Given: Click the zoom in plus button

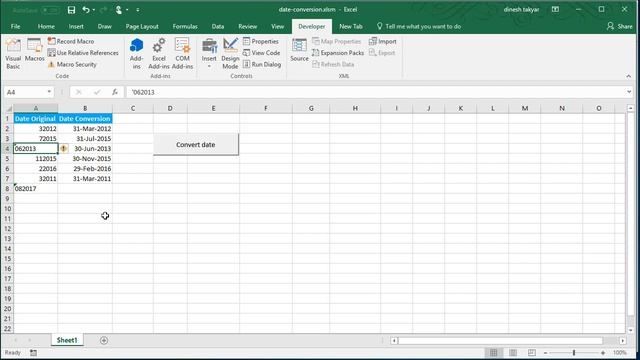Looking at the screenshot, I should click(x=603, y=353).
